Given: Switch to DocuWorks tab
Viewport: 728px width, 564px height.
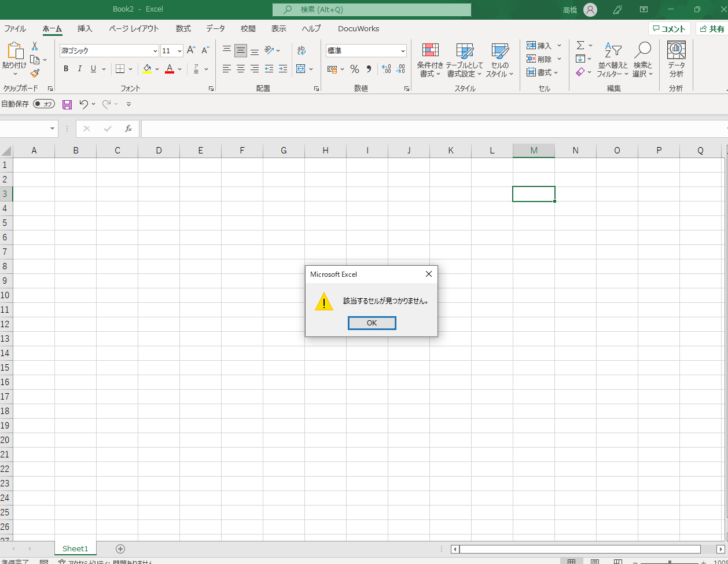Looking at the screenshot, I should 359,28.
